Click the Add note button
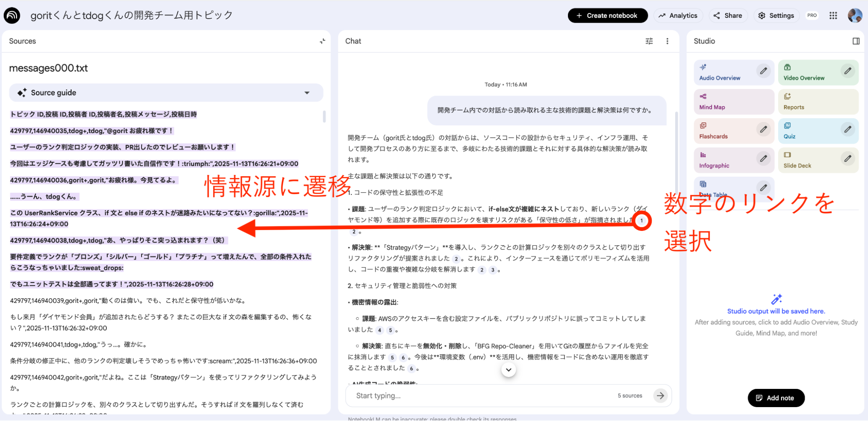Screen dimensions: 868x421 [776, 398]
